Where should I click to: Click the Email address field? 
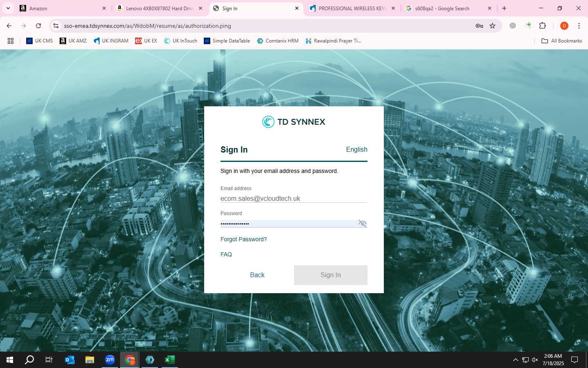point(294,198)
